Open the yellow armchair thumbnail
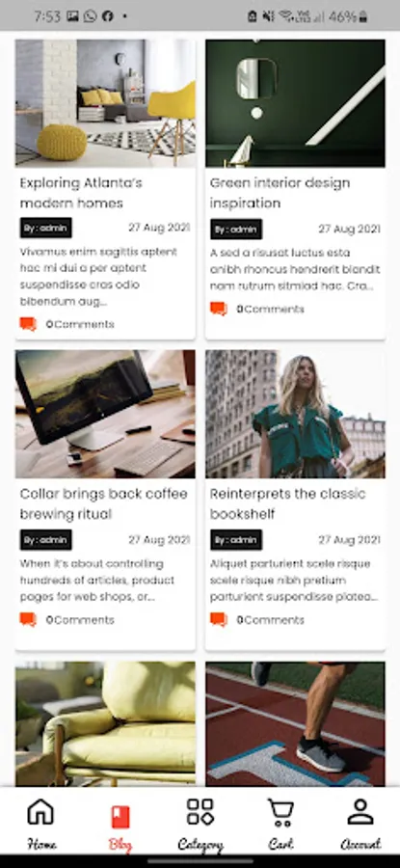Image resolution: width=400 pixels, height=868 pixels. pos(105,724)
